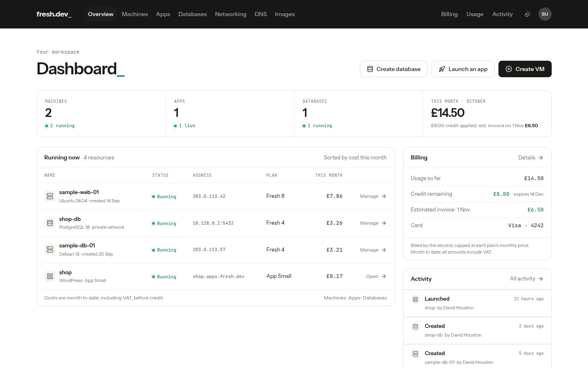
Task: Click the Launch an app button
Action: pyautogui.click(x=463, y=69)
